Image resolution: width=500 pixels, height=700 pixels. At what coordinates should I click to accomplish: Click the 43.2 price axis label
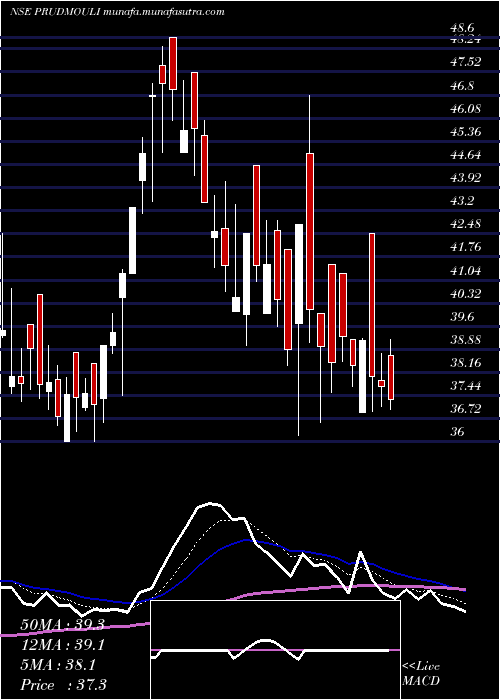click(x=462, y=201)
